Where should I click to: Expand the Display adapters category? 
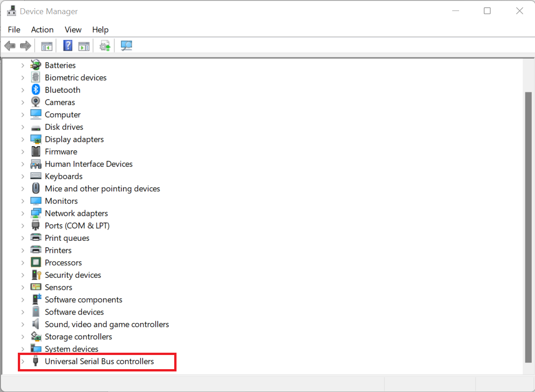click(x=22, y=139)
